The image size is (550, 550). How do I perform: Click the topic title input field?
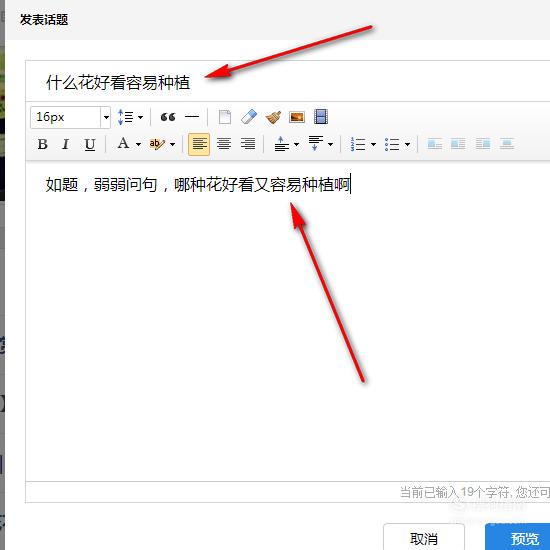coord(288,82)
